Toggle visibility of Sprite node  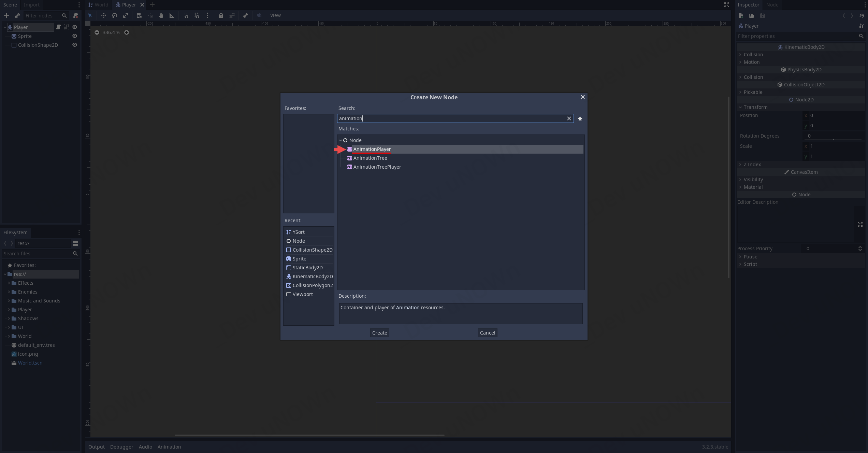pos(75,36)
